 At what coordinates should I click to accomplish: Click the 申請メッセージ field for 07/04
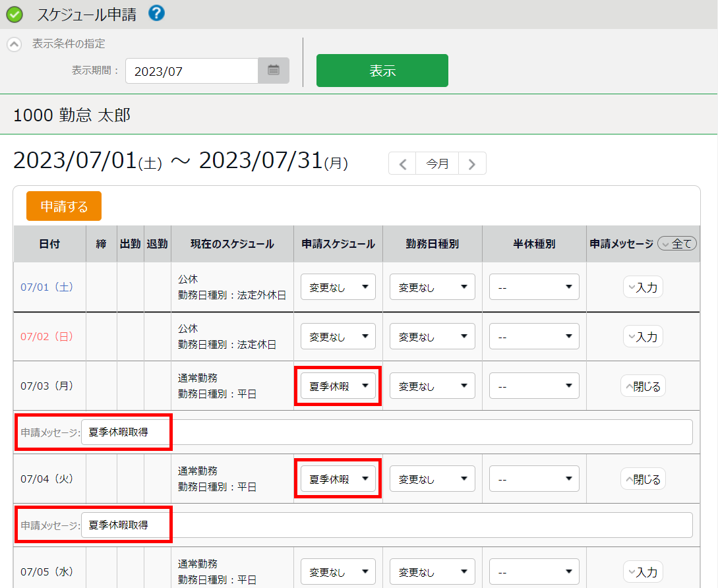click(386, 525)
